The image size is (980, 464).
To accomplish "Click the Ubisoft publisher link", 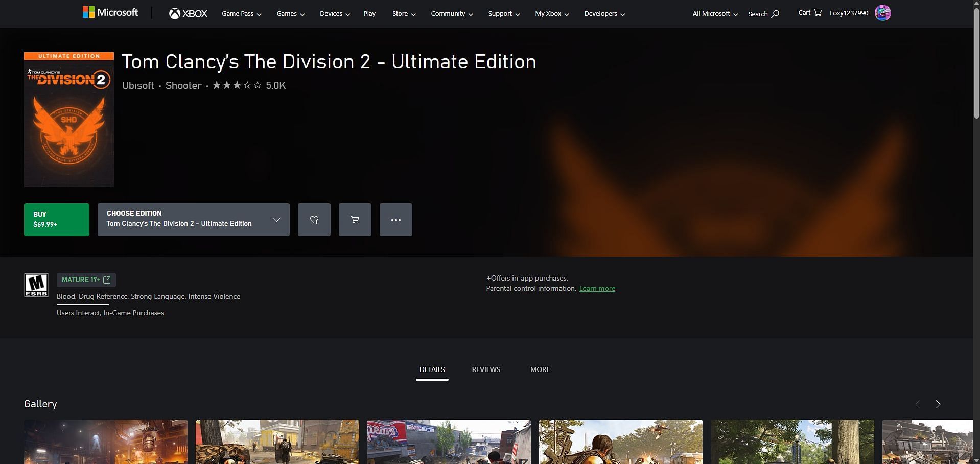I will tap(138, 85).
